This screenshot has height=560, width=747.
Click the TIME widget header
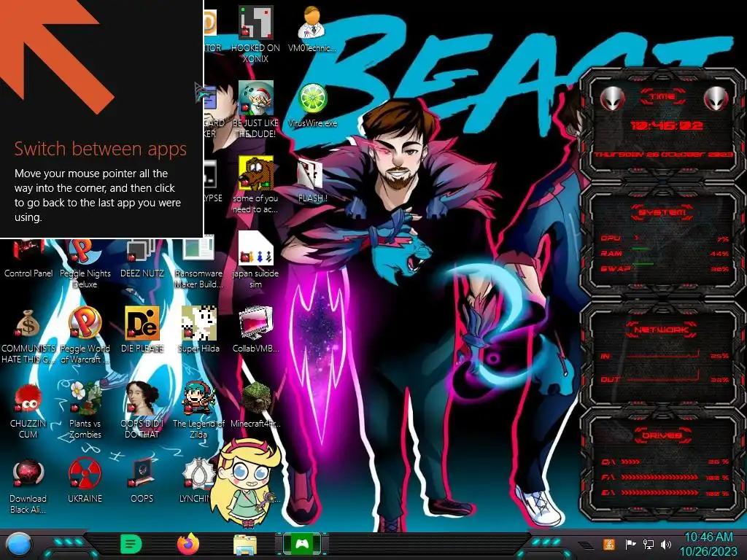coord(662,97)
